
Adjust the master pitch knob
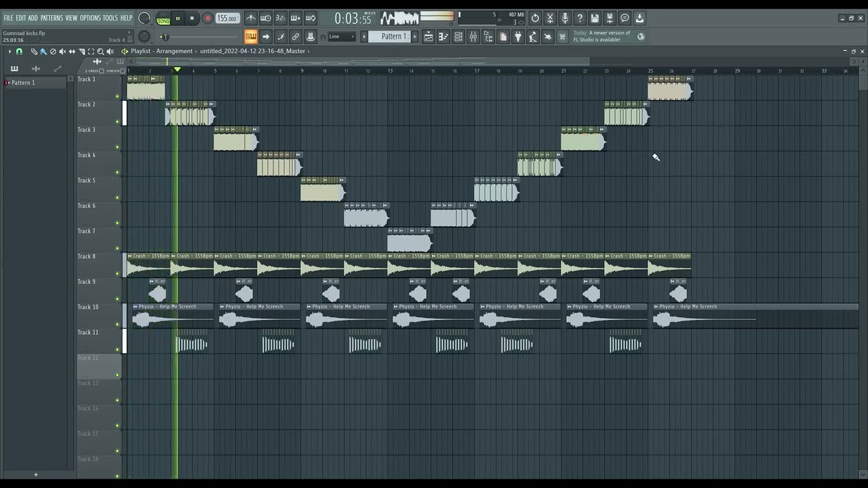(x=144, y=37)
